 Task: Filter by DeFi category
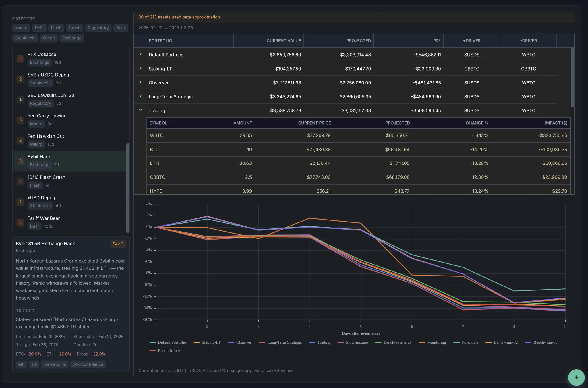39,28
